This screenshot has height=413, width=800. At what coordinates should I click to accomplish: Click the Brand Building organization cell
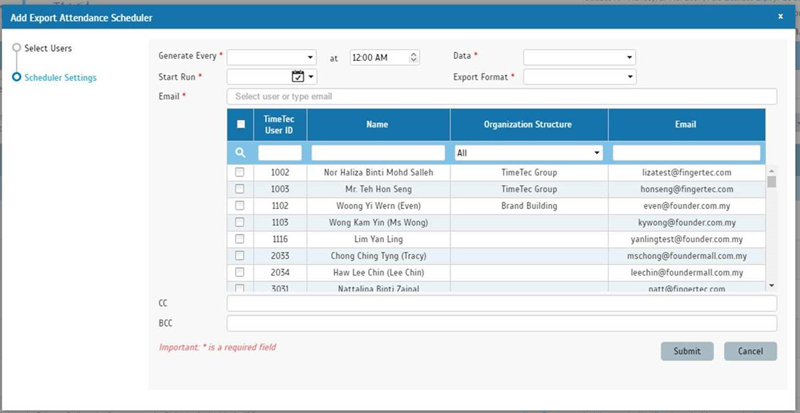point(529,206)
